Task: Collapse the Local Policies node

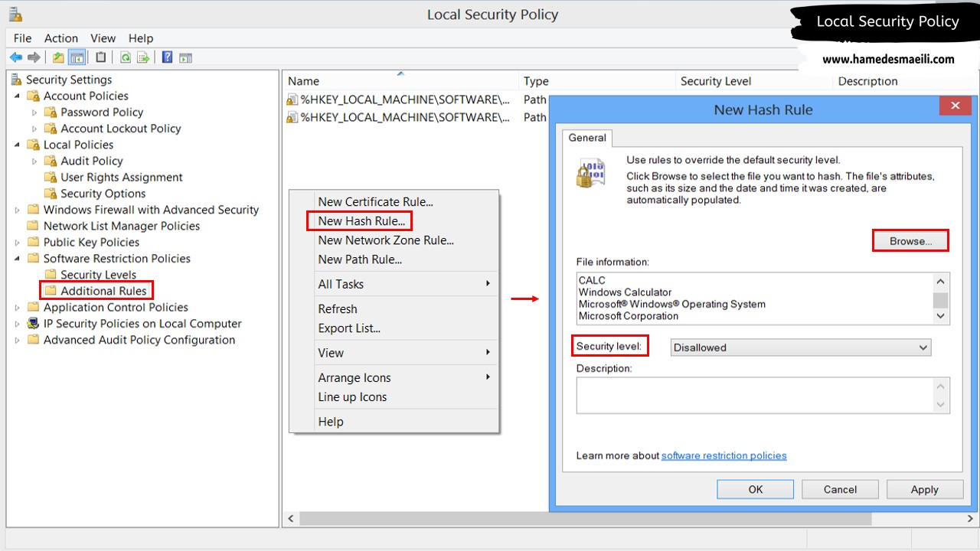Action: [18, 145]
